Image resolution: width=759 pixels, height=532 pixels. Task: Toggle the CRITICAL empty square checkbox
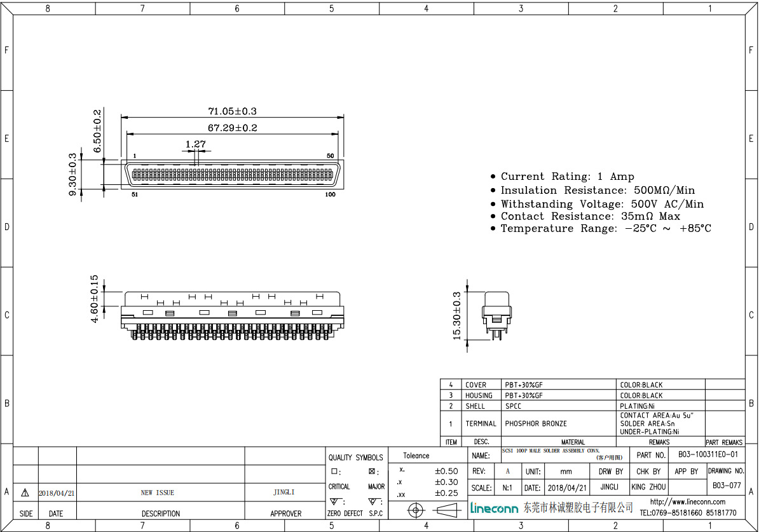click(333, 470)
